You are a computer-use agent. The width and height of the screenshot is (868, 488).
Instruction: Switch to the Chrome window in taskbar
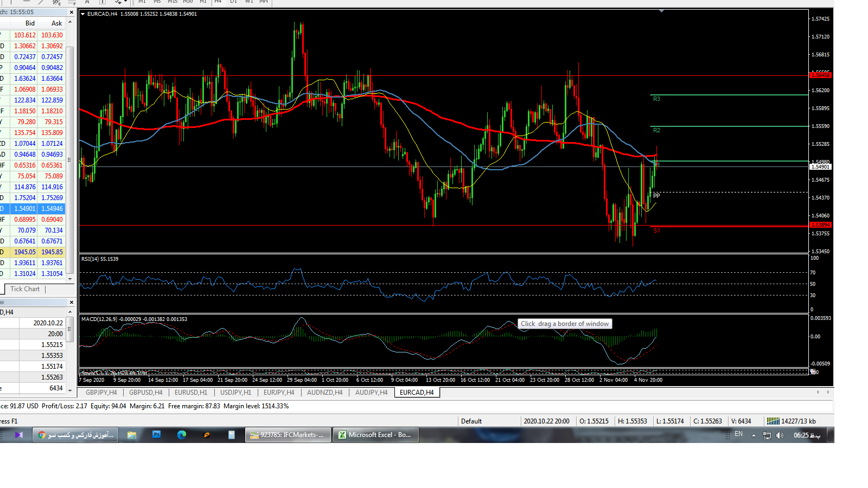coord(75,435)
